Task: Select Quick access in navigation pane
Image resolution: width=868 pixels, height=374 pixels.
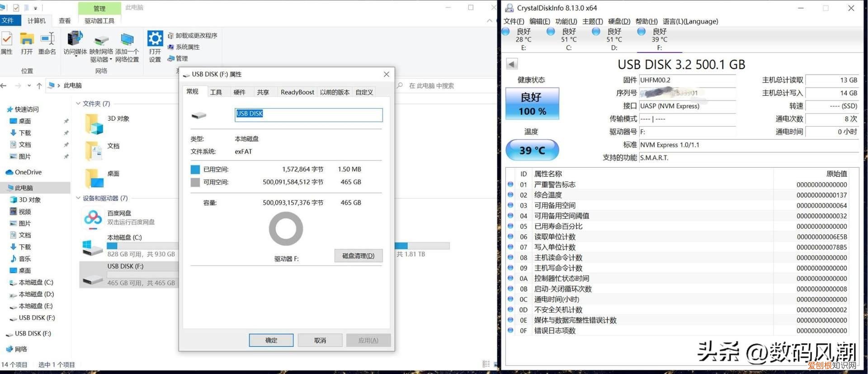Action: [x=27, y=109]
